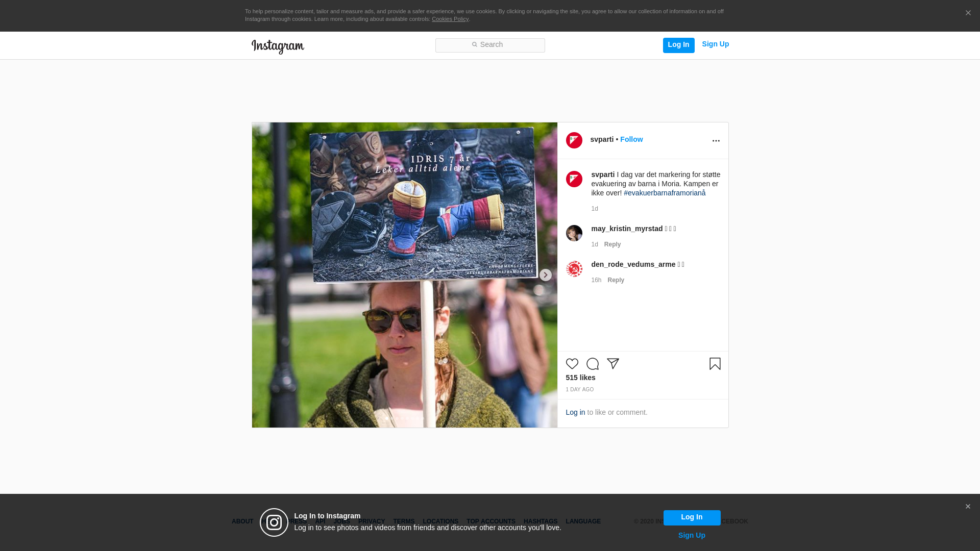
Task: Reply to may_kristin_myrstad's comment
Action: (x=612, y=244)
